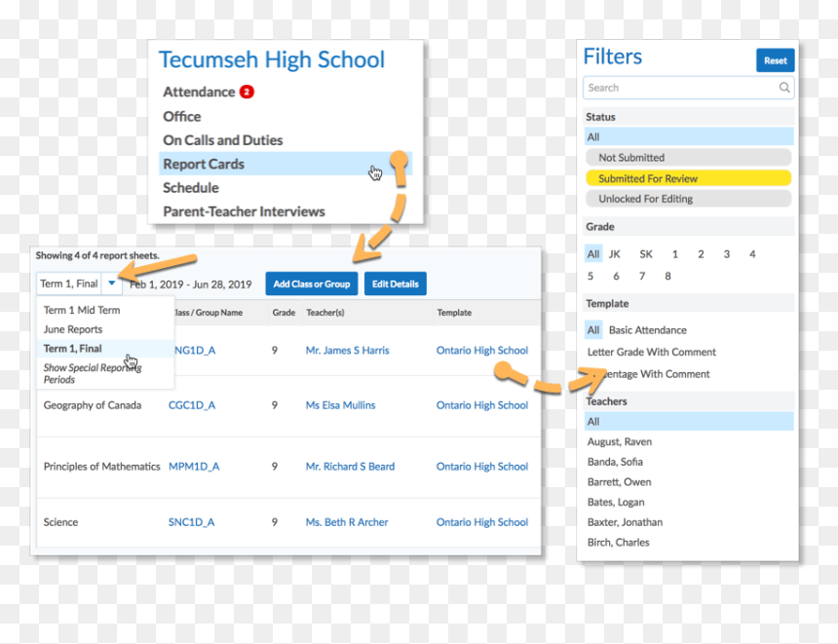This screenshot has height=644, width=838.
Task: Select grade filter SK
Action: 646,254
